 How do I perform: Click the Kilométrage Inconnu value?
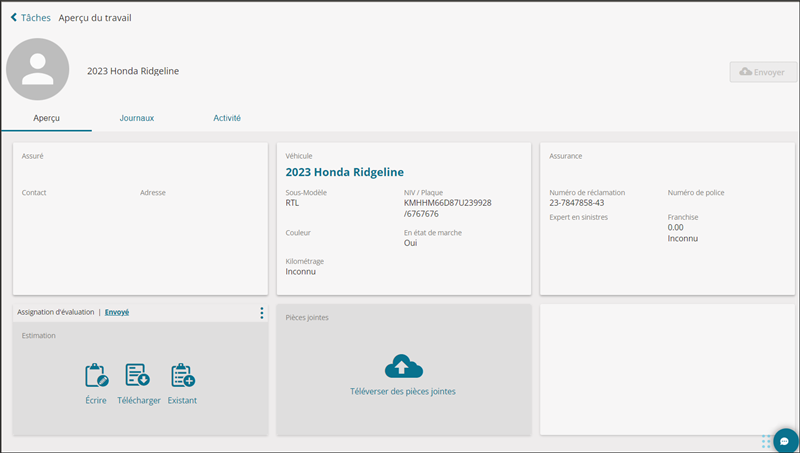click(x=301, y=272)
